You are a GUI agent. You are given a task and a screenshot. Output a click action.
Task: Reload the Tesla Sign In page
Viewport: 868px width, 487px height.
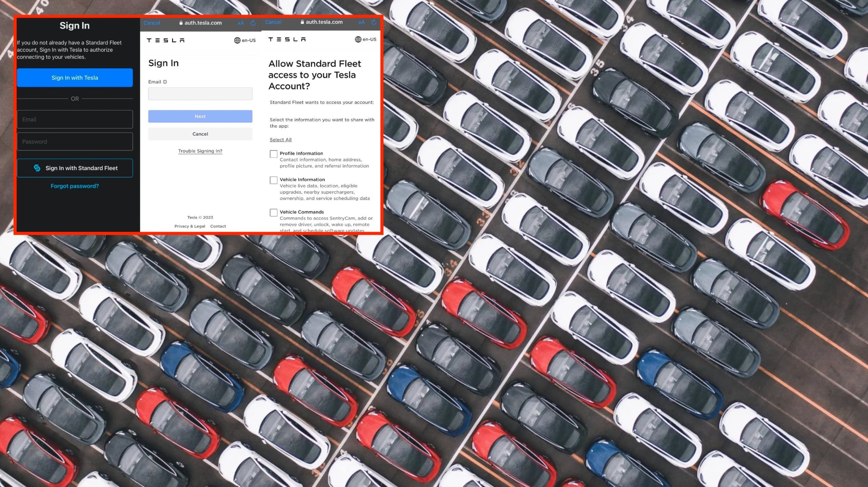click(x=253, y=23)
